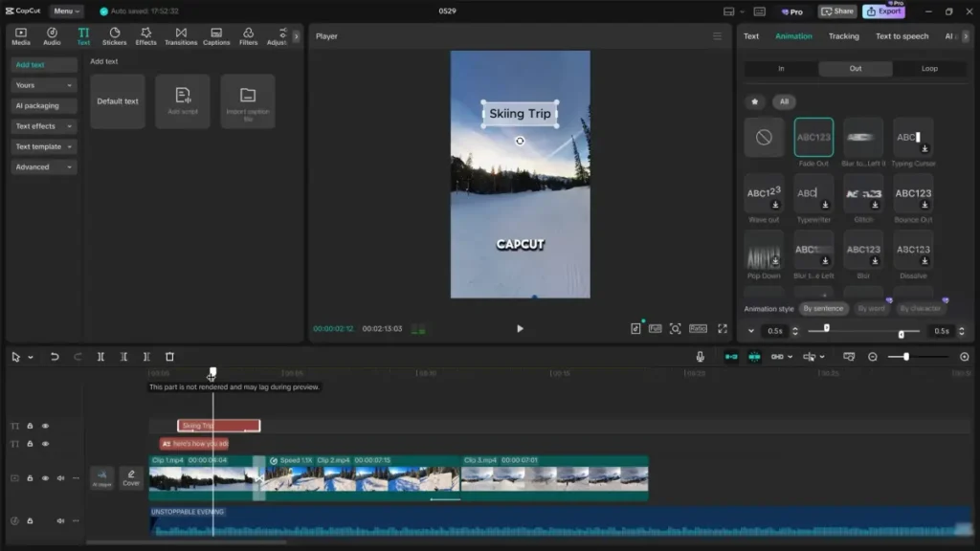Select By sentence animation style
The height and width of the screenshot is (551, 980).
[823, 309]
